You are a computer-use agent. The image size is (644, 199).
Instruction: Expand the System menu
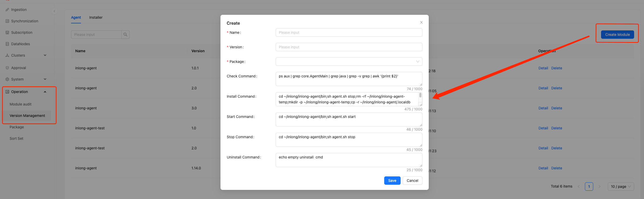point(45,79)
